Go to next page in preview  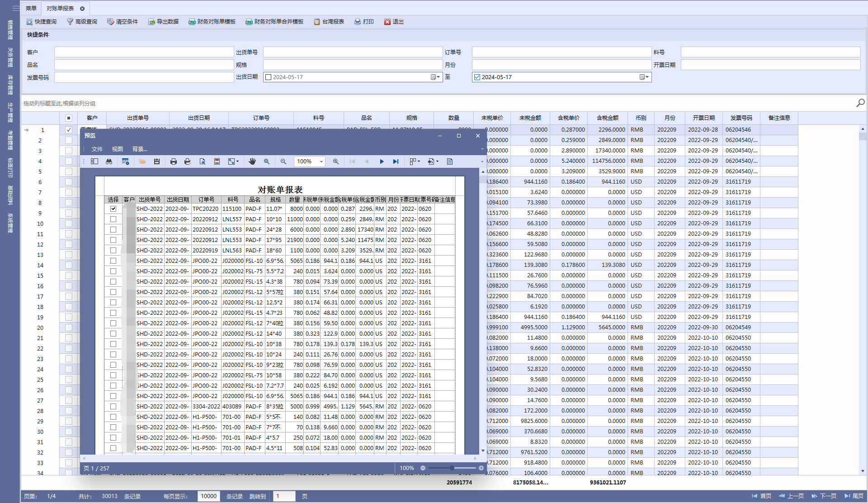tap(382, 161)
